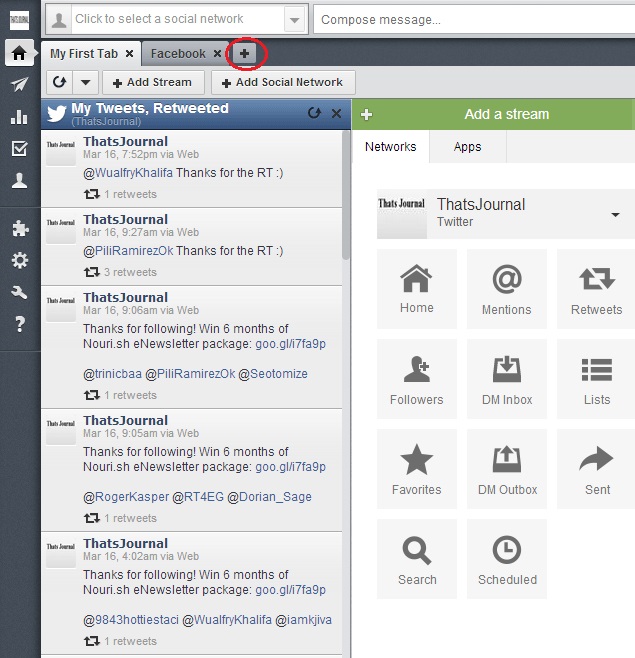Open the Assignments checkbox icon in sidebar
The height and width of the screenshot is (658, 635).
pos(19,148)
